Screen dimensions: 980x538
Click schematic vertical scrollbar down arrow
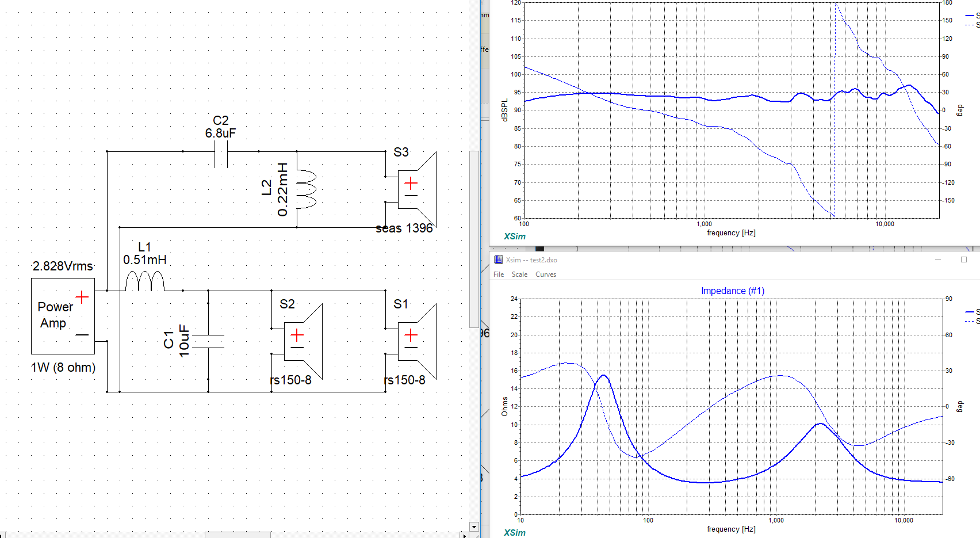click(x=474, y=526)
